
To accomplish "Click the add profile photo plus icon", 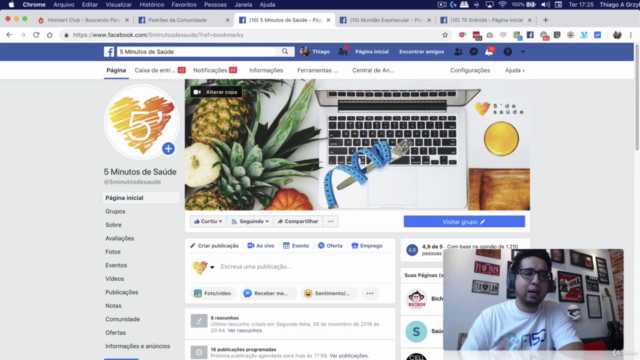I will click(168, 149).
